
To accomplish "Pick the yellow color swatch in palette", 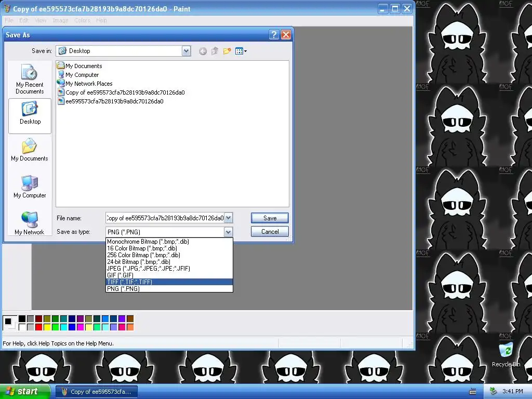I will [x=47, y=327].
